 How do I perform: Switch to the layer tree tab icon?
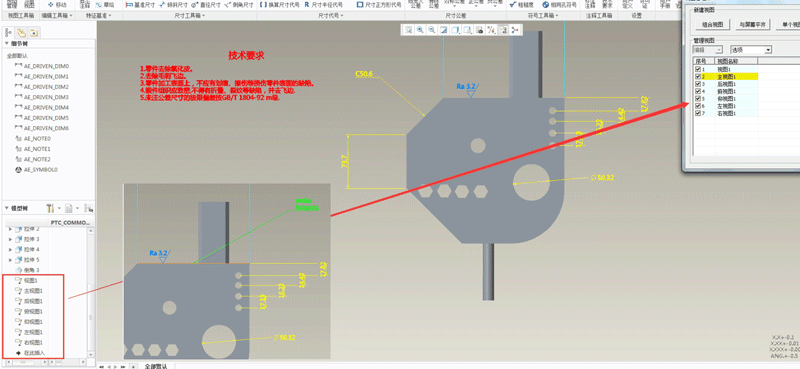[21, 33]
